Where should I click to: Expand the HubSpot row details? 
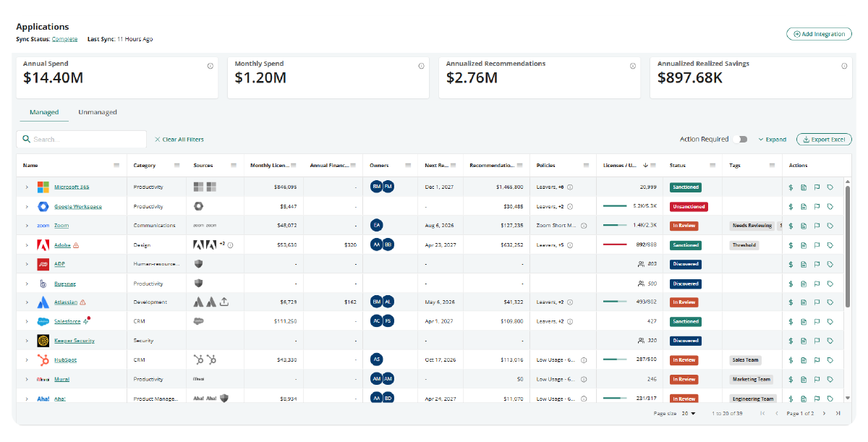pyautogui.click(x=27, y=360)
